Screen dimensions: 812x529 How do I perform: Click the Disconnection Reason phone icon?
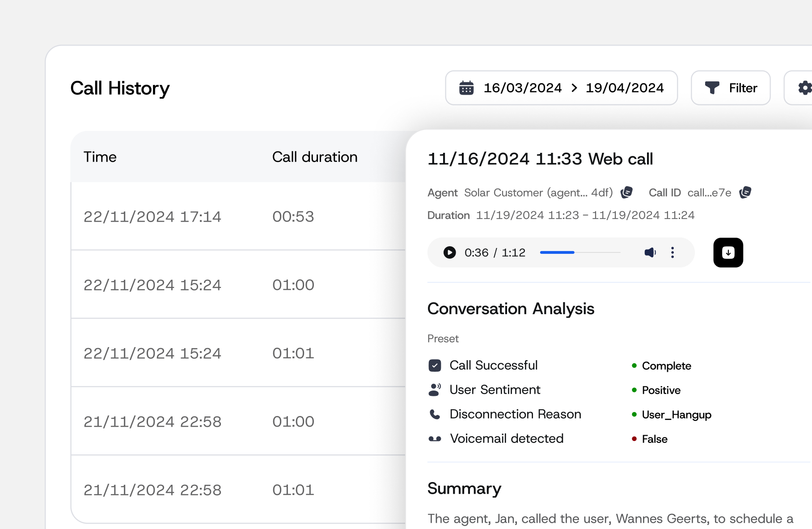(x=435, y=414)
